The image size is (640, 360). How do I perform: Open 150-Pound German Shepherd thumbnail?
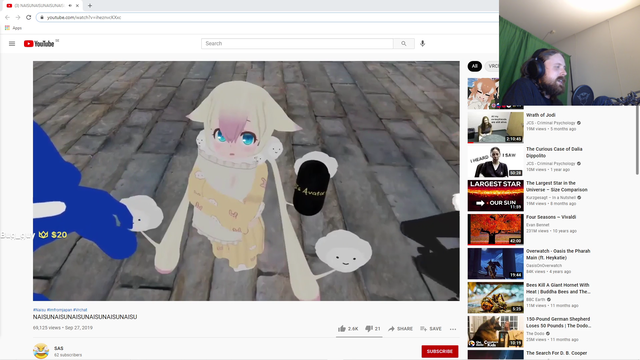pos(496,331)
